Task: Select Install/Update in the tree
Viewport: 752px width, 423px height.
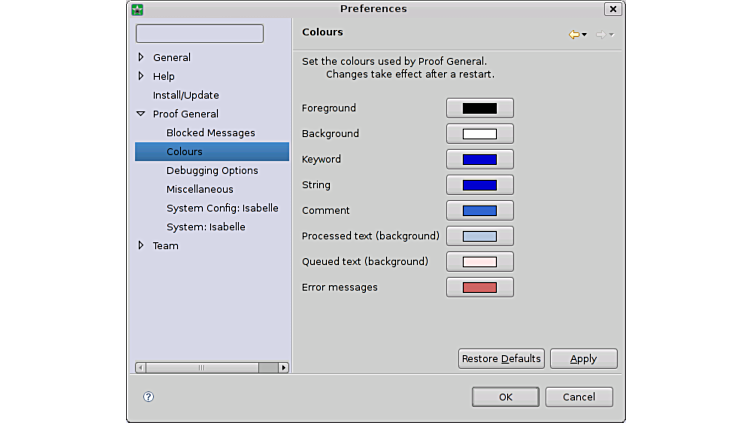Action: coord(185,95)
